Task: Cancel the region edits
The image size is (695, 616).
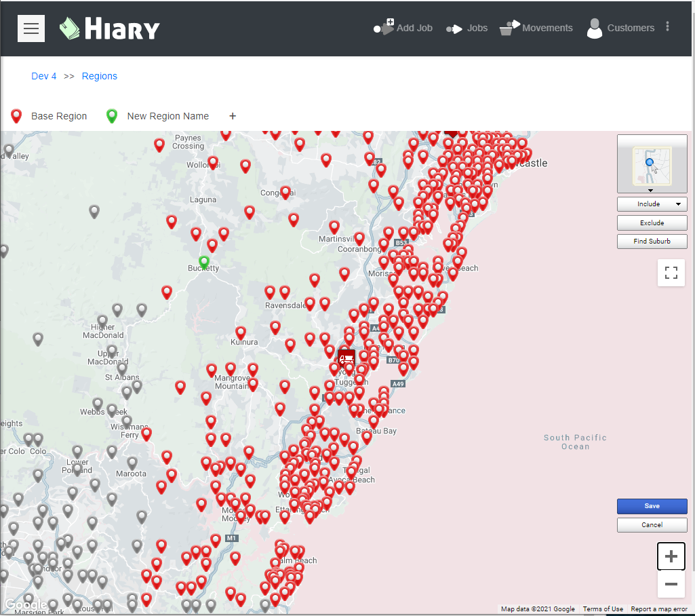Action: pyautogui.click(x=652, y=524)
